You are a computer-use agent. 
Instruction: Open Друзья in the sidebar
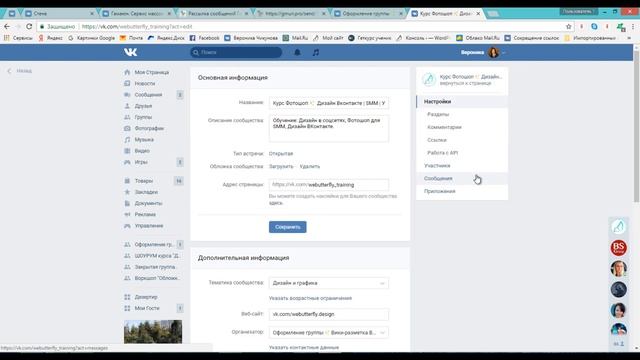click(x=143, y=106)
